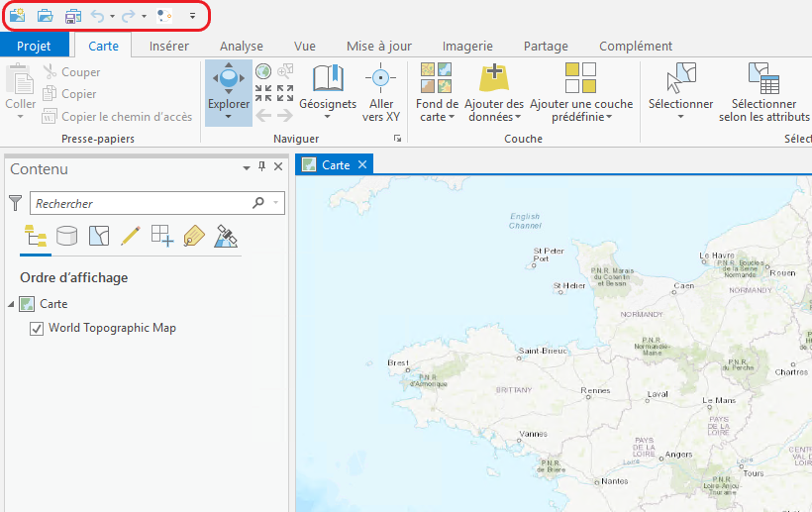The width and height of the screenshot is (812, 512).
Task: Toggle auto-hide pin on Contenu pane
Action: coord(262,166)
